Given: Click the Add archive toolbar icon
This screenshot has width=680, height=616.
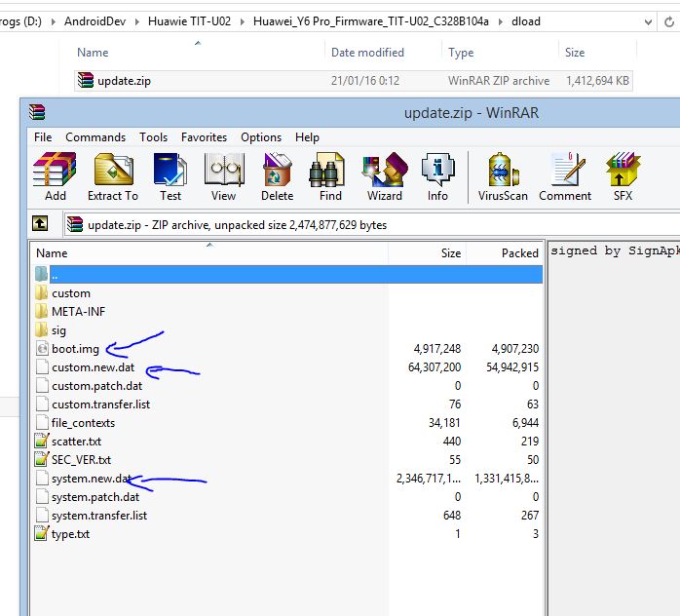Looking at the screenshot, I should (x=55, y=176).
